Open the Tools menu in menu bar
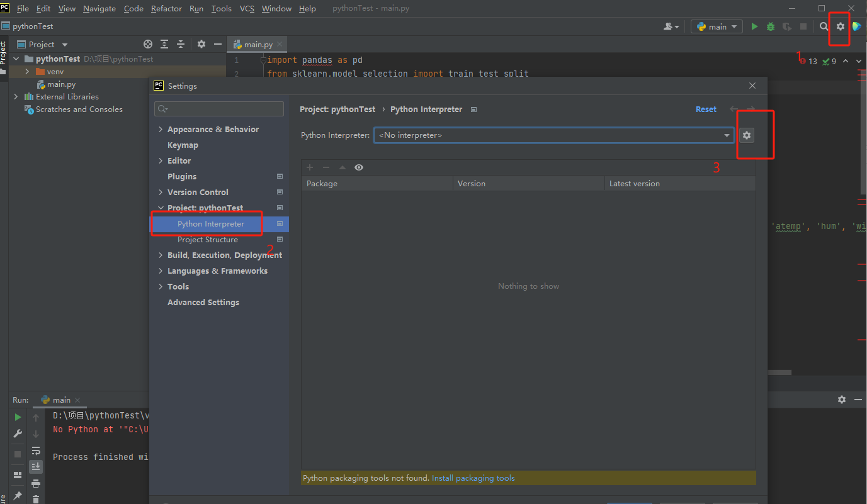Image resolution: width=867 pixels, height=504 pixels. pyautogui.click(x=221, y=8)
